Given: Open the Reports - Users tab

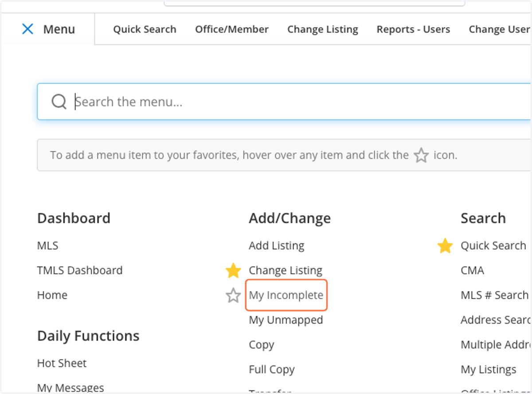Looking at the screenshot, I should (x=413, y=29).
